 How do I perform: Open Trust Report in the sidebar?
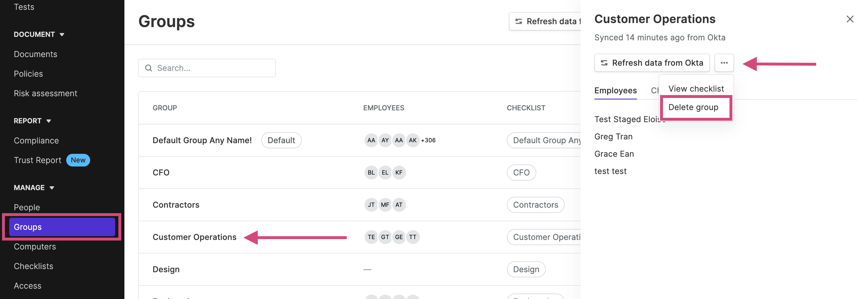pyautogui.click(x=37, y=160)
